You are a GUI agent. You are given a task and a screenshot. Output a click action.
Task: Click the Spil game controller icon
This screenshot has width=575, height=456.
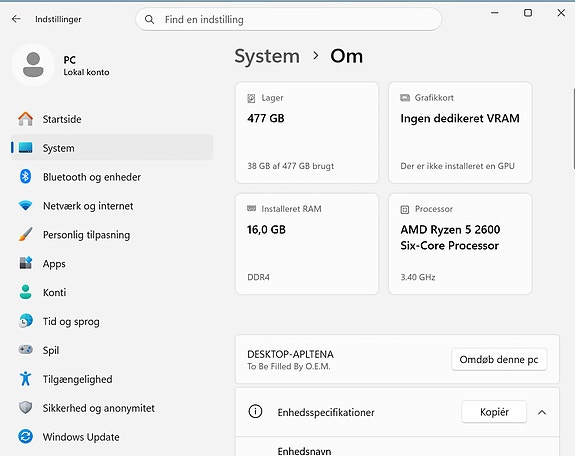point(25,350)
